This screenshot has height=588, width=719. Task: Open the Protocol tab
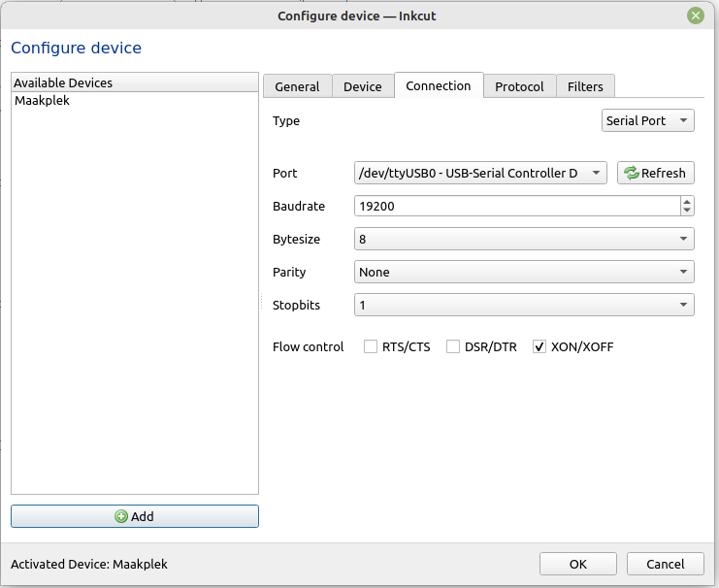pos(519,86)
